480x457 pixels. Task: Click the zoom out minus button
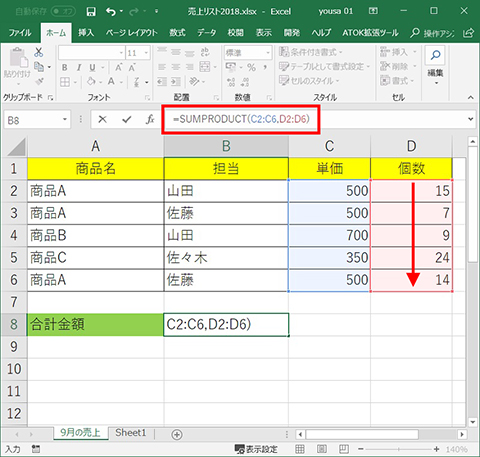point(360,449)
